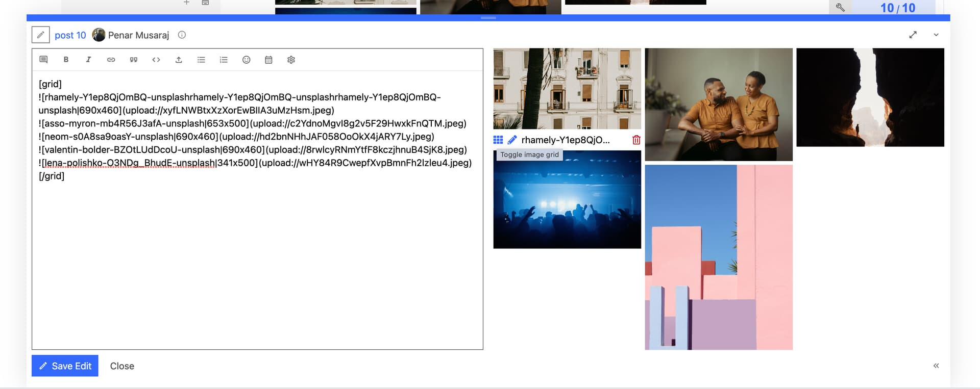Toggle bold formatting in composer toolbar
The width and height of the screenshot is (980, 389).
(66, 60)
